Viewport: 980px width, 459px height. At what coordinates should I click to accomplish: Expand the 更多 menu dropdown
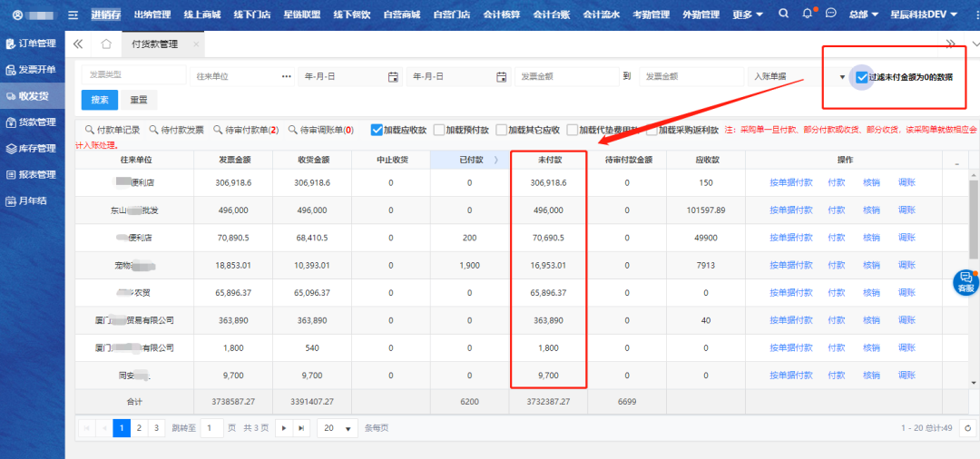747,15
